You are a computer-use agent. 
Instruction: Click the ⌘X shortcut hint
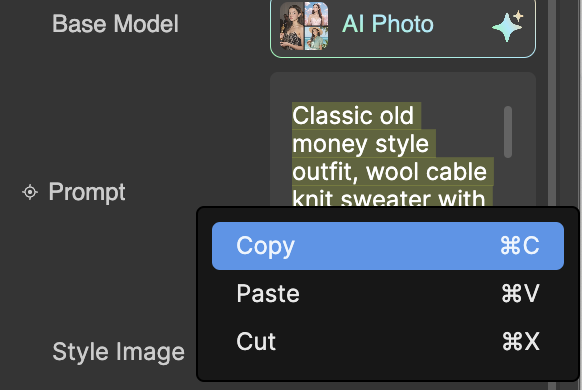(520, 341)
